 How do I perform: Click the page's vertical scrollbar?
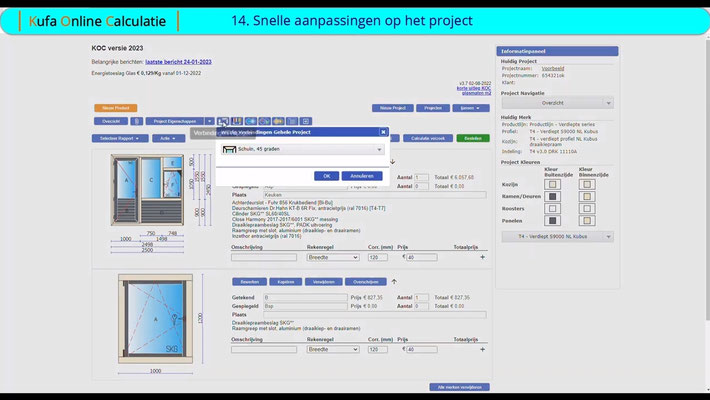tap(707, 181)
